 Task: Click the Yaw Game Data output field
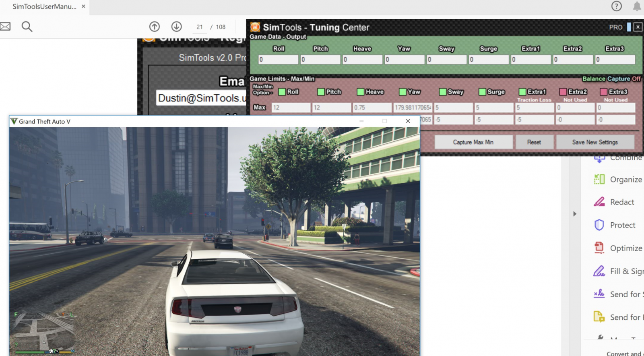point(405,60)
